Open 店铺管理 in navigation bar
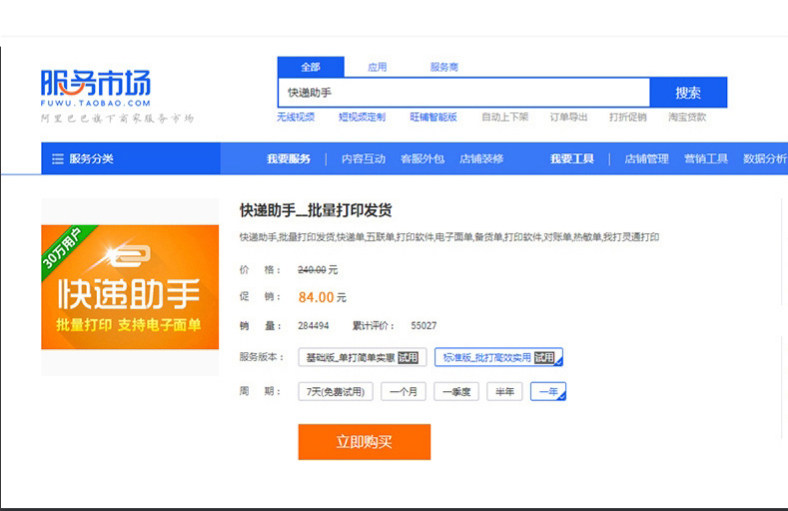This screenshot has width=788, height=511. pyautogui.click(x=646, y=159)
